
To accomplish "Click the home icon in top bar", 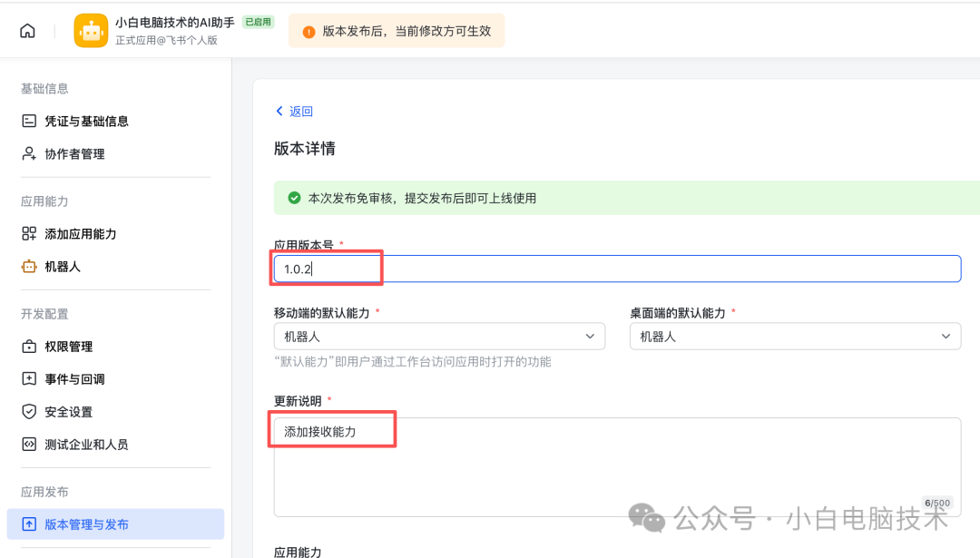I will 27,31.
